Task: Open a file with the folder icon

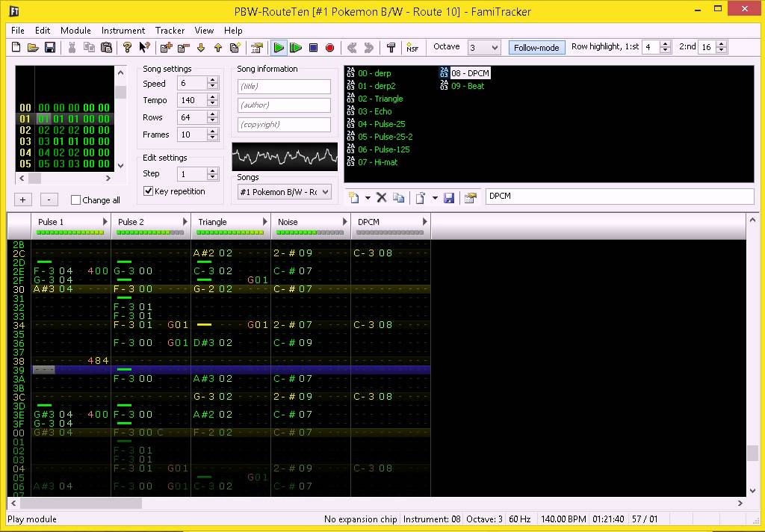Action: pyautogui.click(x=33, y=47)
